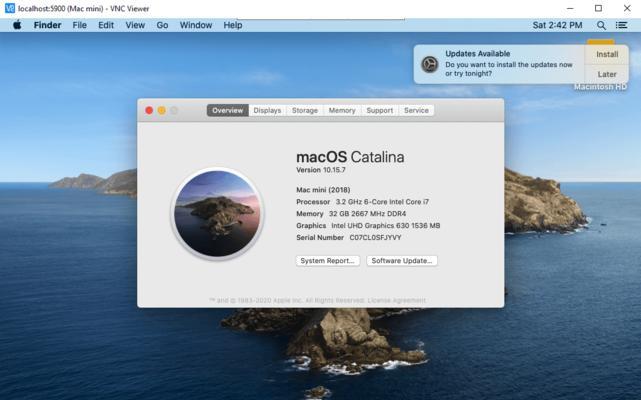Click the Version 10.15.7 text
641x400 pixels.
click(x=321, y=170)
